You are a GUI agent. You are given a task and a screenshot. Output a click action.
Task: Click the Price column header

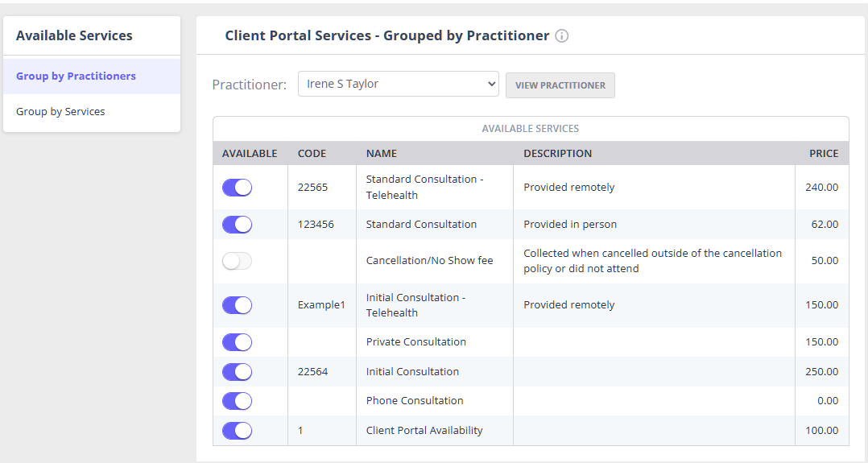tap(824, 154)
